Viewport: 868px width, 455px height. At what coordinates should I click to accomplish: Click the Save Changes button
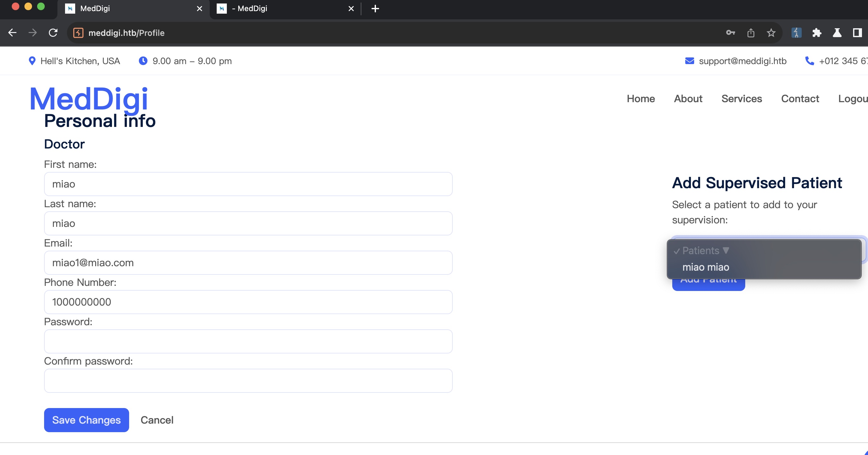click(x=86, y=420)
